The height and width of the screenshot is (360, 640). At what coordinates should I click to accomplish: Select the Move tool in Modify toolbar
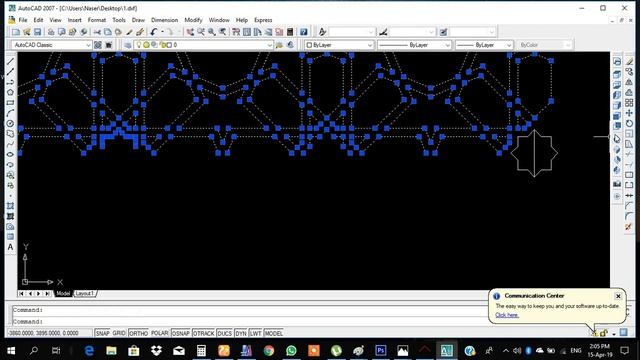point(629,113)
